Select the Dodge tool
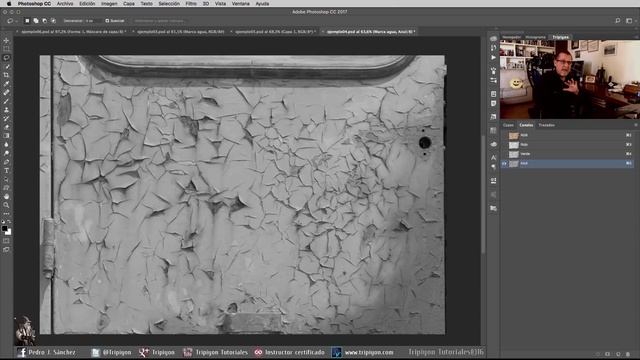The width and height of the screenshot is (640, 360). click(x=6, y=153)
